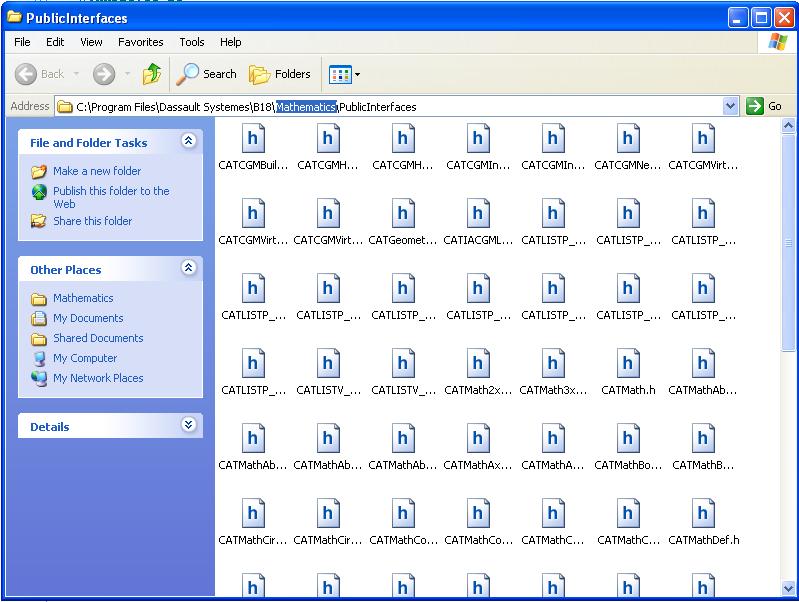The image size is (799, 602).
Task: Select the CATMath.h file icon
Action: pos(628,363)
